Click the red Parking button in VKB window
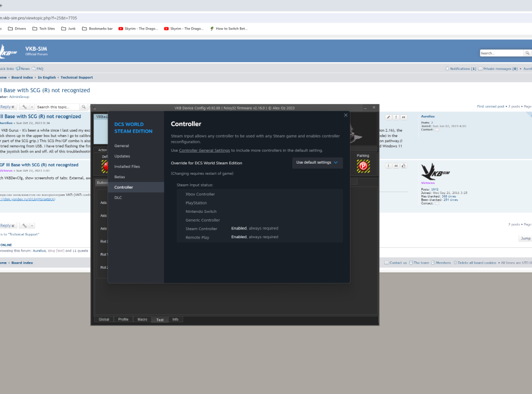Screen dimensions: 532x394 click(x=363, y=166)
